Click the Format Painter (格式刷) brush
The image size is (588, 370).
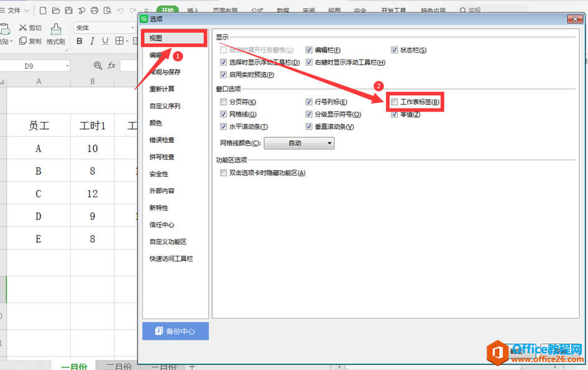[56, 29]
